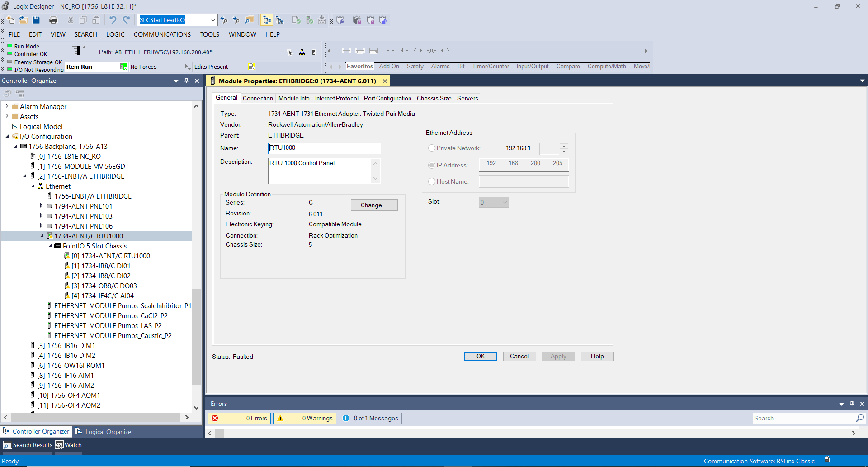Click the Help button
Viewport: 868px width, 467px height.
coord(597,356)
